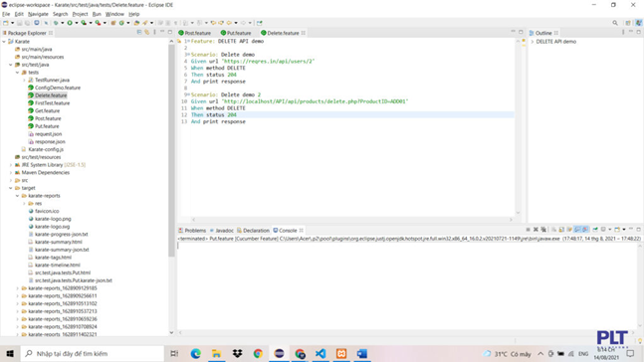Screen dimensions: 644x362
Task: Click the New Java Class toolbar icon
Action: [121, 23]
